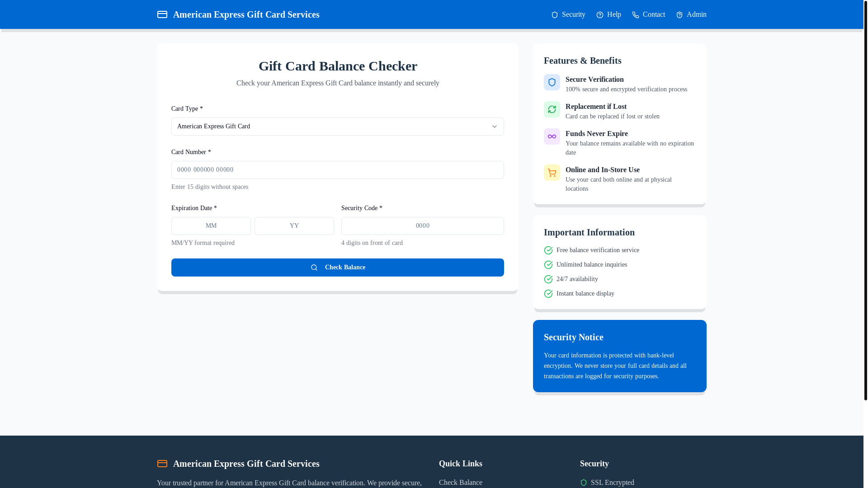Click the Contact phone icon

pos(636,15)
